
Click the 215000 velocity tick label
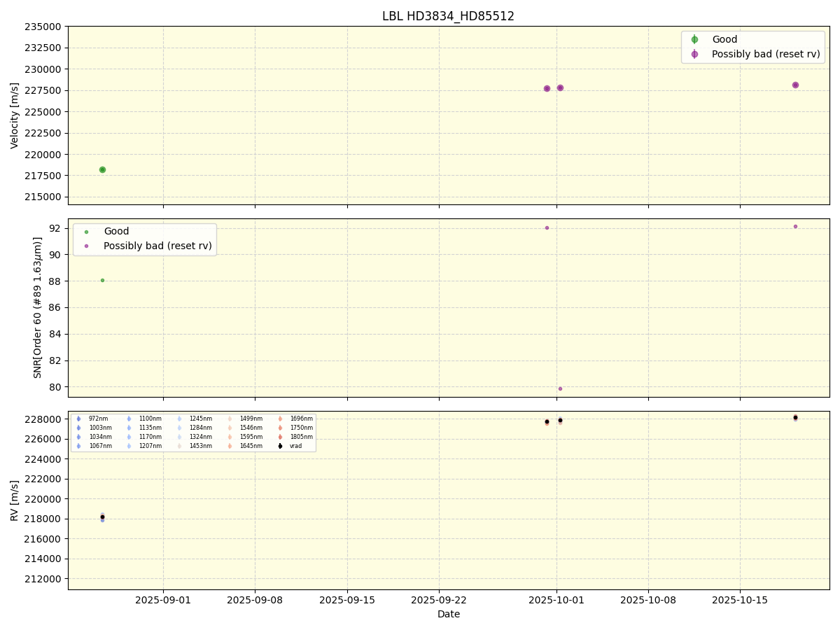coord(43,197)
